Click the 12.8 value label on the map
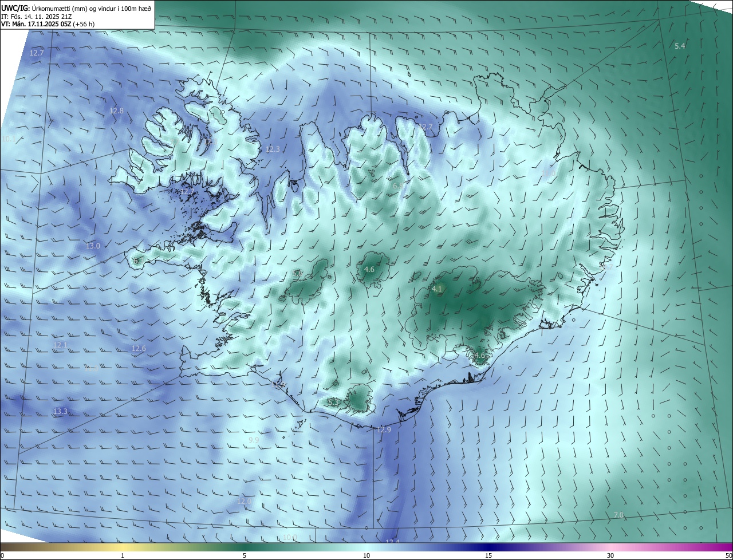Viewport: 733px width, 560px height. [x=116, y=111]
